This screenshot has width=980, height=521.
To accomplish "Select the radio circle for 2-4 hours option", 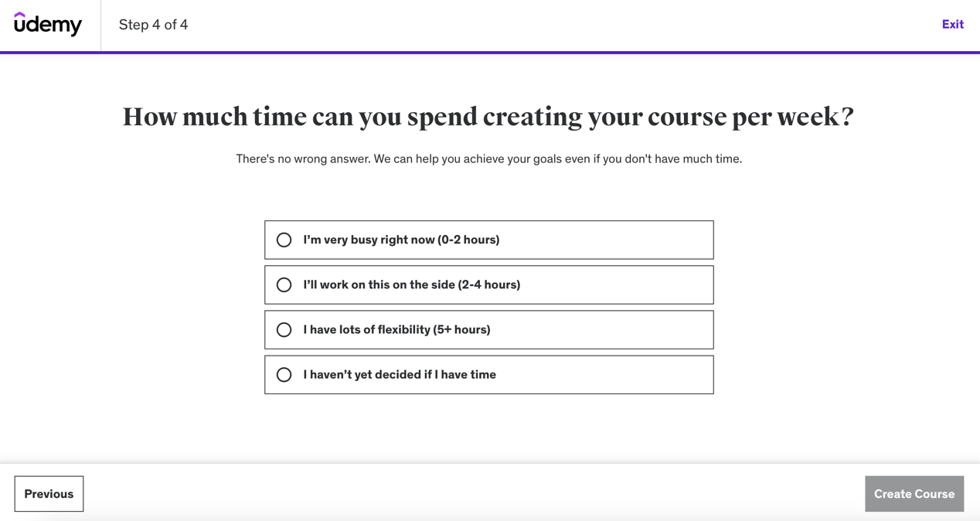I will (x=284, y=284).
